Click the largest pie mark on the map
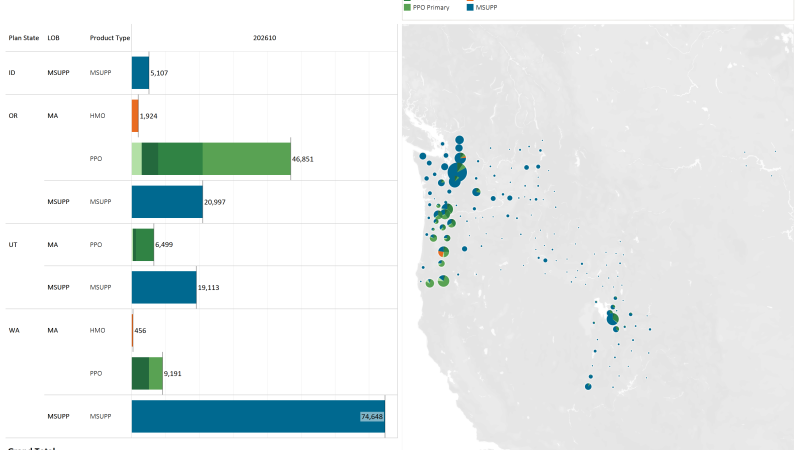 click(x=457, y=173)
